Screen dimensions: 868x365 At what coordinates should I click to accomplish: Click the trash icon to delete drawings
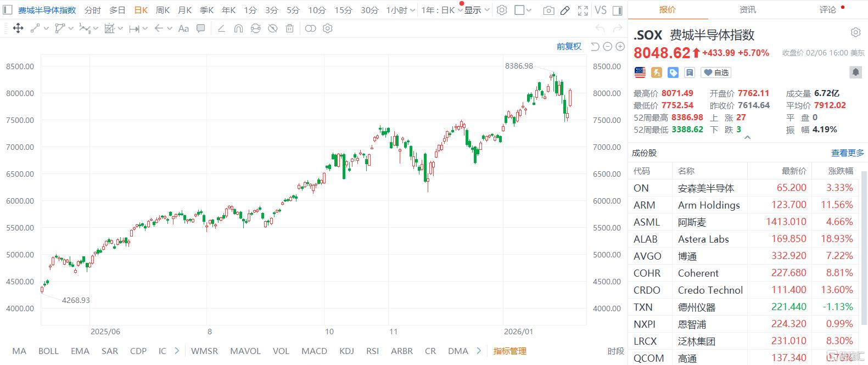(x=290, y=29)
